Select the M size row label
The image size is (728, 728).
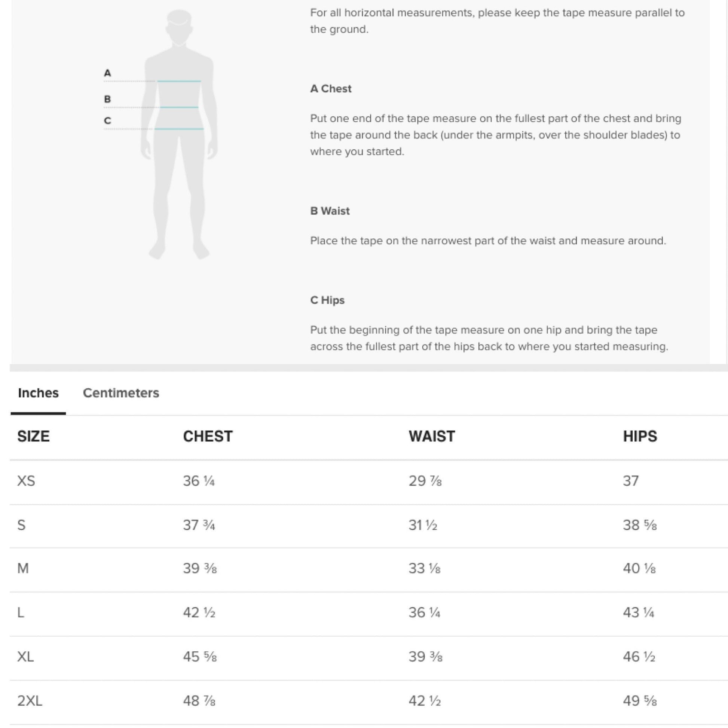(x=23, y=568)
